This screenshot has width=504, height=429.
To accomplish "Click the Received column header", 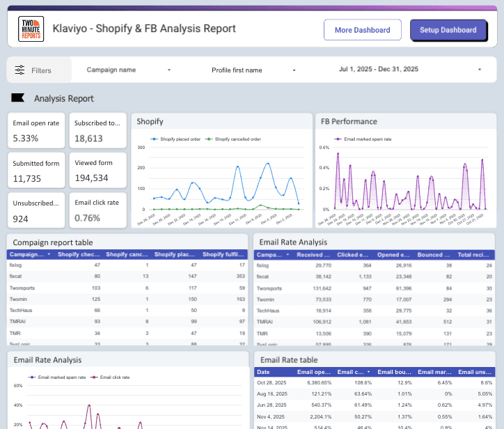I will pyautogui.click(x=313, y=255).
